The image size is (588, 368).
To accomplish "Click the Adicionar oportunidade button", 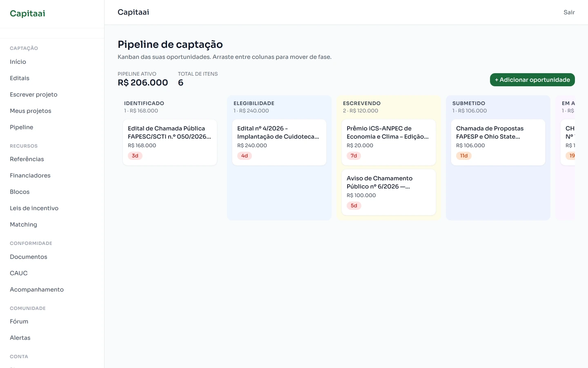I will (532, 80).
